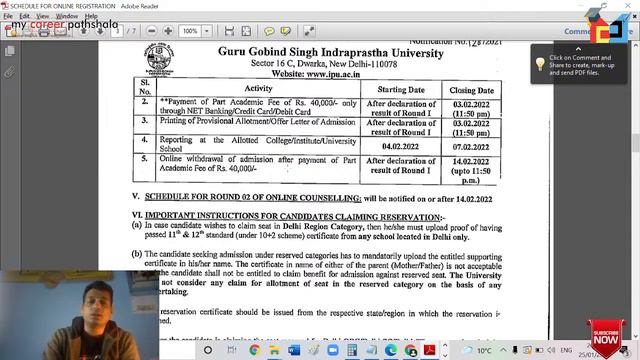Add a sticky note comment
Image resolution: width=640 pixels, height=360 pixels.
[269, 31]
